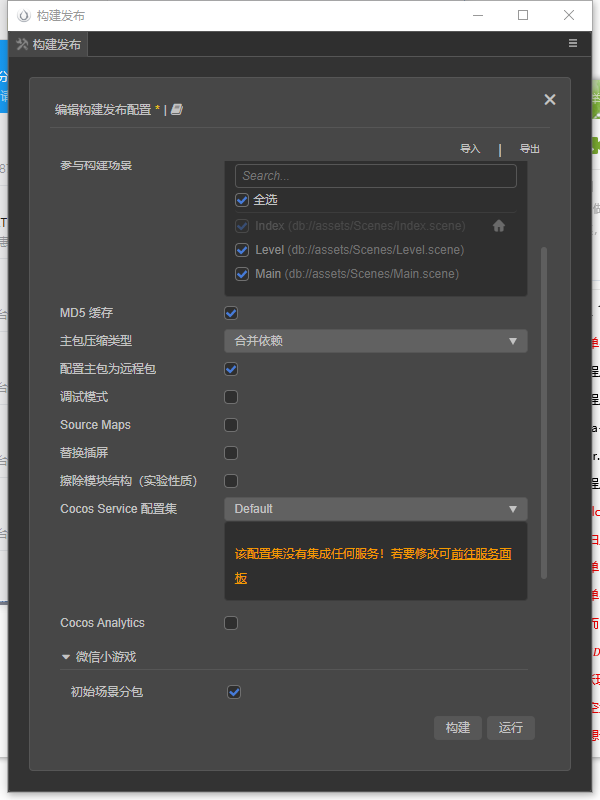Toggle the 全选 select-all checkbox
The height and width of the screenshot is (800, 600).
[x=242, y=199]
